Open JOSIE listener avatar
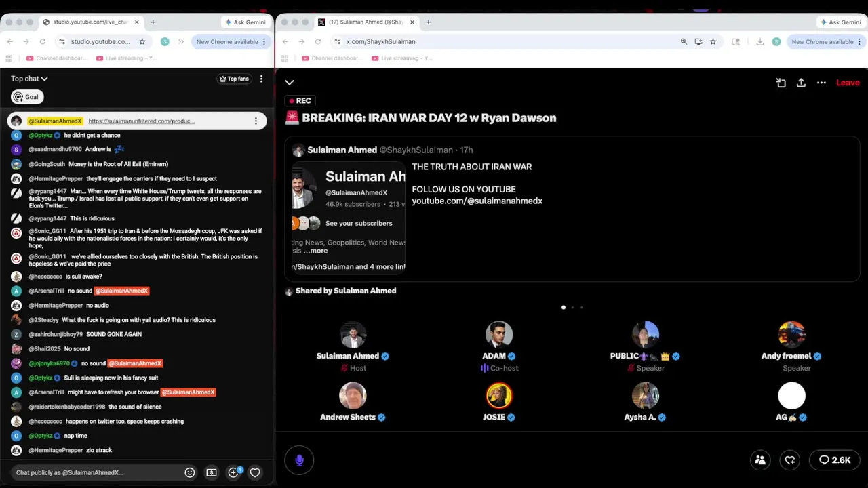868x488 pixels. coord(499,396)
